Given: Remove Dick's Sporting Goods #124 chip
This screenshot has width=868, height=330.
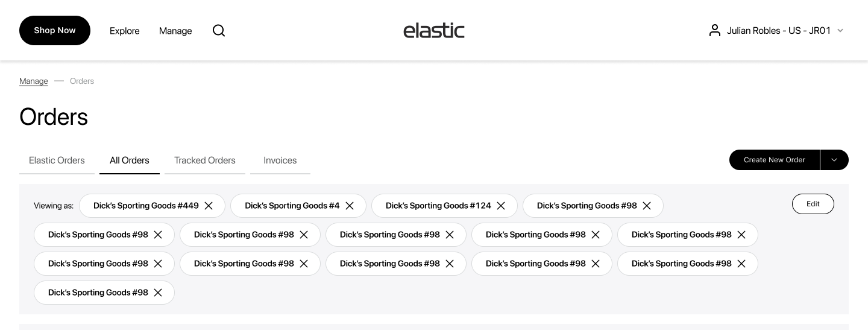Looking at the screenshot, I should pyautogui.click(x=501, y=206).
